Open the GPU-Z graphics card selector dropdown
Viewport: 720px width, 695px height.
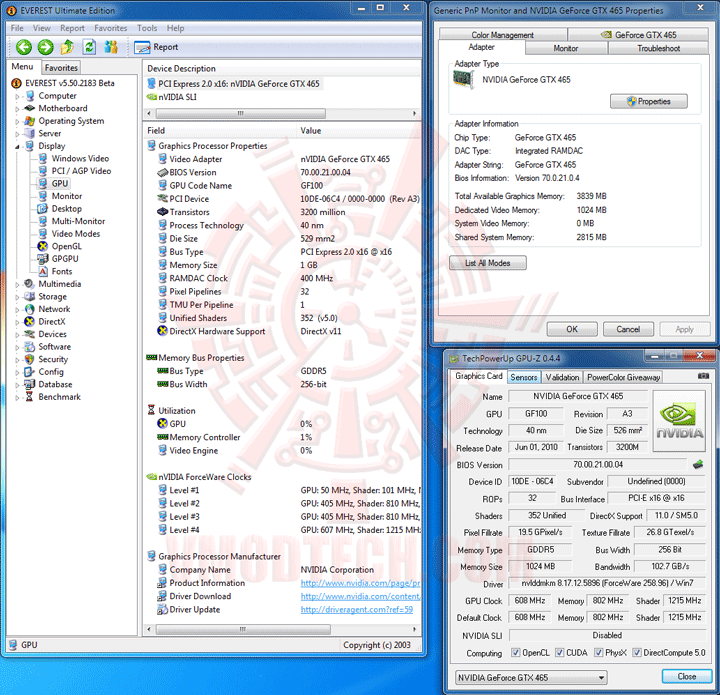tap(531, 678)
